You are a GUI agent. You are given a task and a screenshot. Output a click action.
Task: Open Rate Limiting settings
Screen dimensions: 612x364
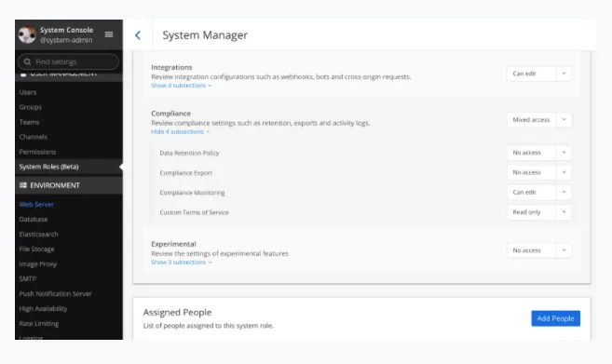pyautogui.click(x=38, y=323)
